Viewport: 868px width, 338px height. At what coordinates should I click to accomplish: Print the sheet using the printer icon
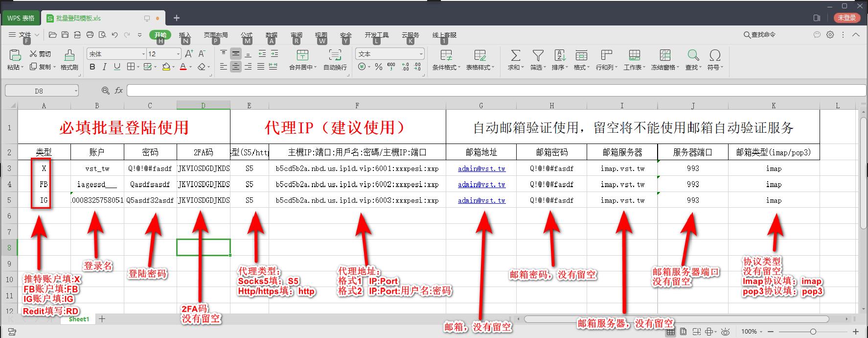[x=90, y=35]
